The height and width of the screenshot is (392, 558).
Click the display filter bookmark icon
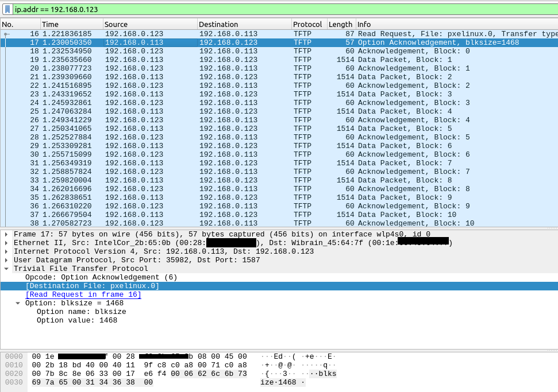[x=7, y=9]
